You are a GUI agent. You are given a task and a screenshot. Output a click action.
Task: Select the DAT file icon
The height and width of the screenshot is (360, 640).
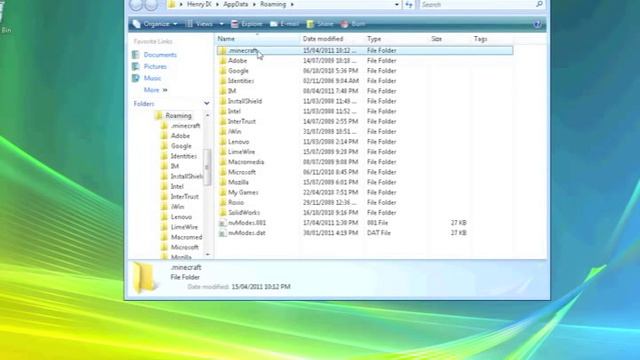[x=222, y=233]
